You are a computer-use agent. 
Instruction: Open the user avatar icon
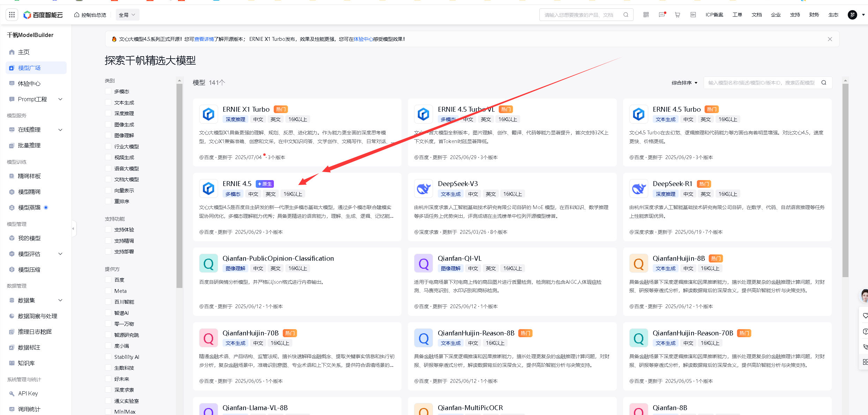point(852,15)
